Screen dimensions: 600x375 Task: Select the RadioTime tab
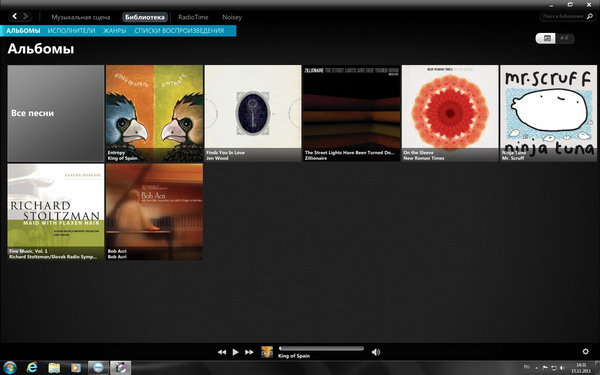193,17
